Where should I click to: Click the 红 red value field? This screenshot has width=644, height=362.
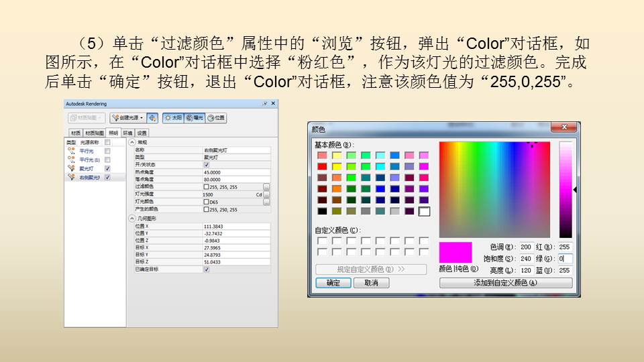[565, 247]
